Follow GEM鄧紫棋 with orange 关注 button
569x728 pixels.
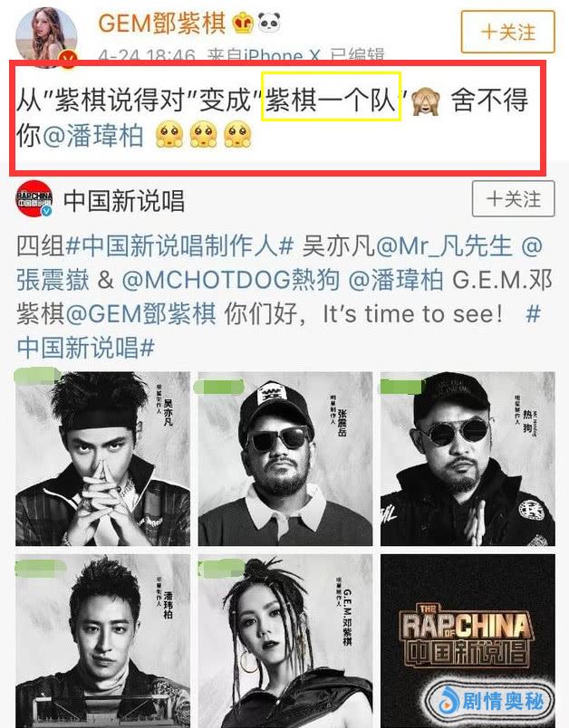507,32
